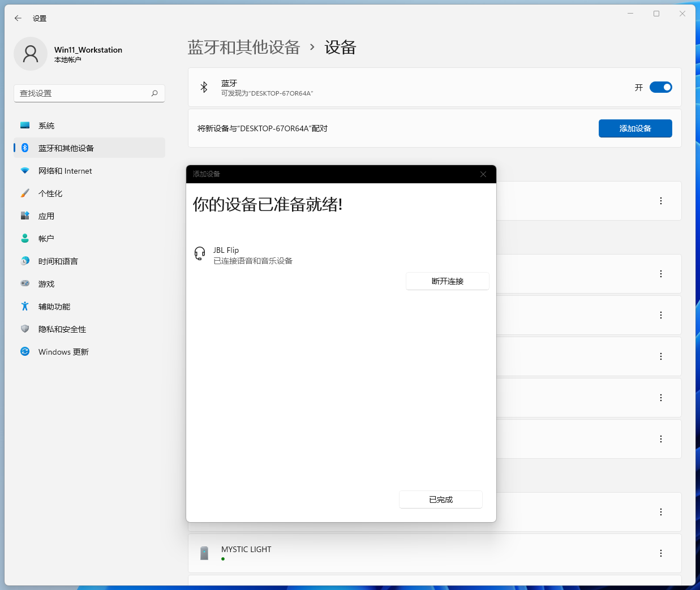Open 隐私和安全性 settings
This screenshot has width=700, height=590.
tap(89, 329)
